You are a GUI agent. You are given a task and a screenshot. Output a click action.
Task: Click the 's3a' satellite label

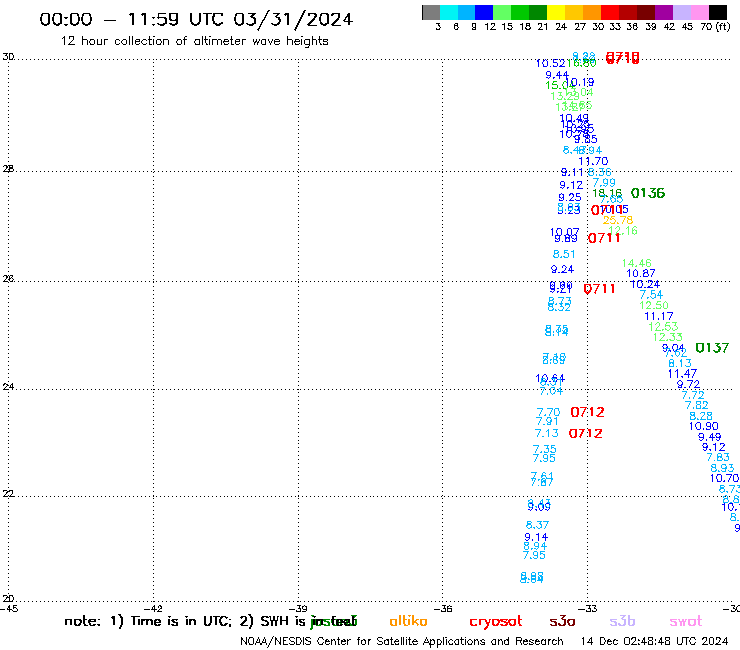click(x=562, y=621)
